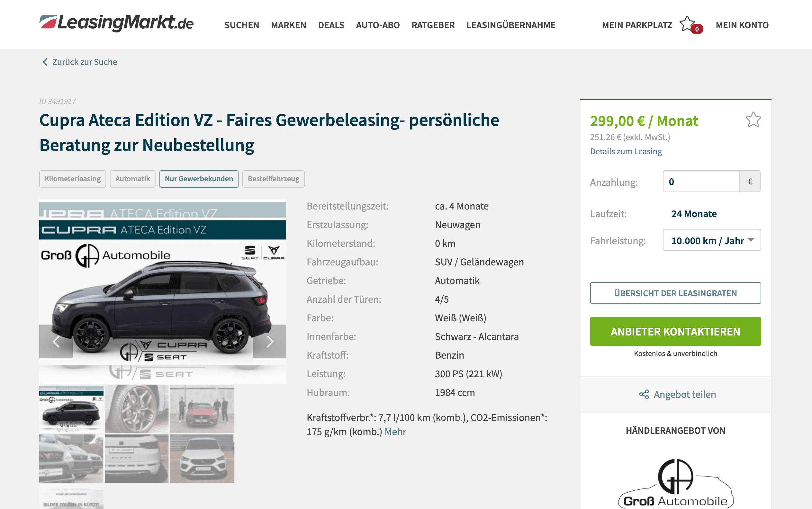The height and width of the screenshot is (509, 812).
Task: Click the 299,00 € / Monat price
Action: 644,121
